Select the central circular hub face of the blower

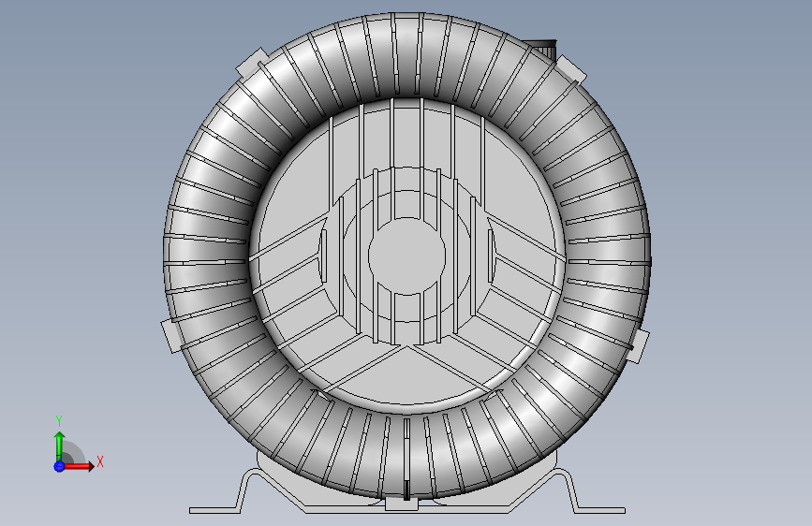(x=407, y=256)
